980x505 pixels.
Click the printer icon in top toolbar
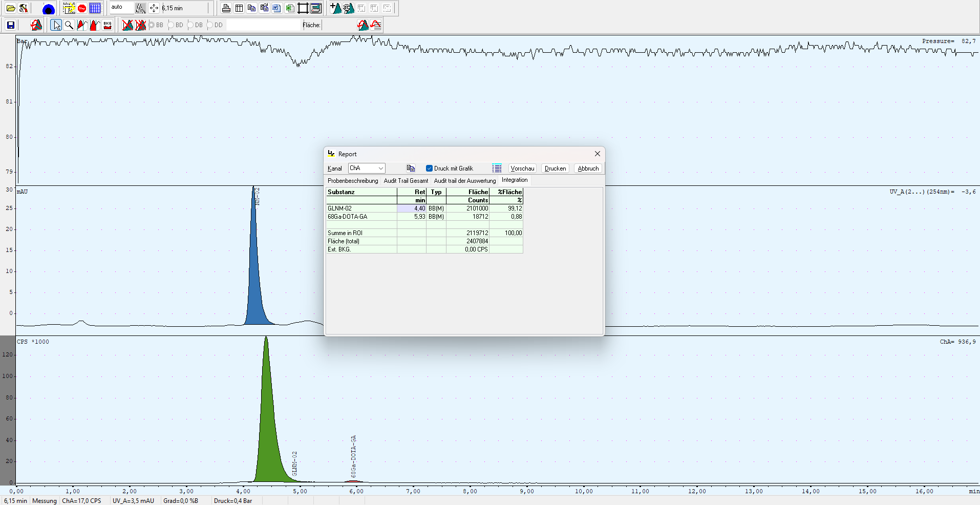coord(226,8)
